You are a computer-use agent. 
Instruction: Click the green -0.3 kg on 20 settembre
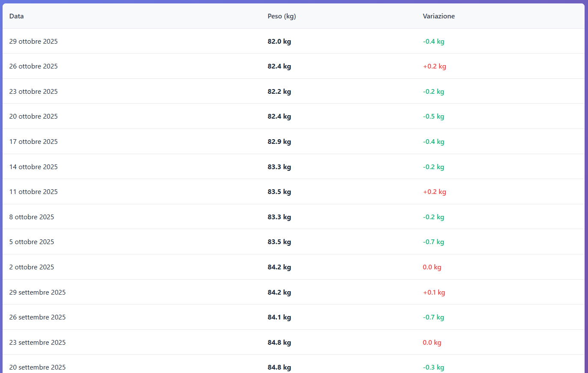(x=434, y=367)
